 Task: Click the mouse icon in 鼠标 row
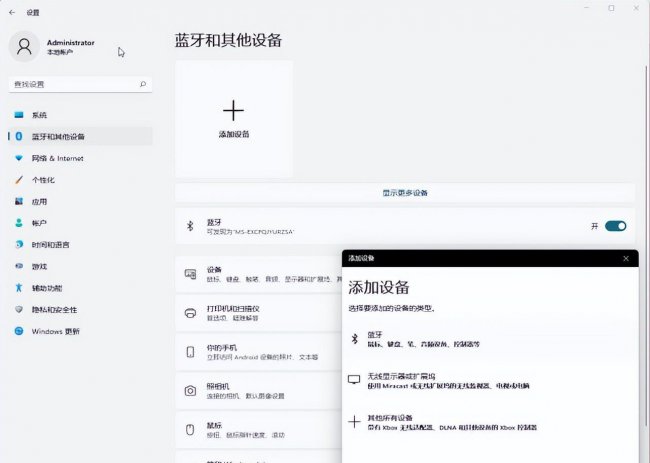pyautogui.click(x=190, y=429)
